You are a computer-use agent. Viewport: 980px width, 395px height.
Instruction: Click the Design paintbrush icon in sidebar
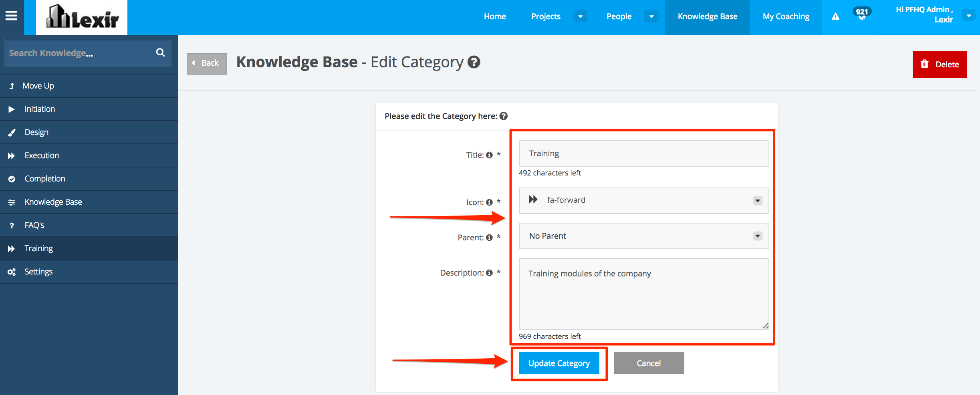pos(12,133)
